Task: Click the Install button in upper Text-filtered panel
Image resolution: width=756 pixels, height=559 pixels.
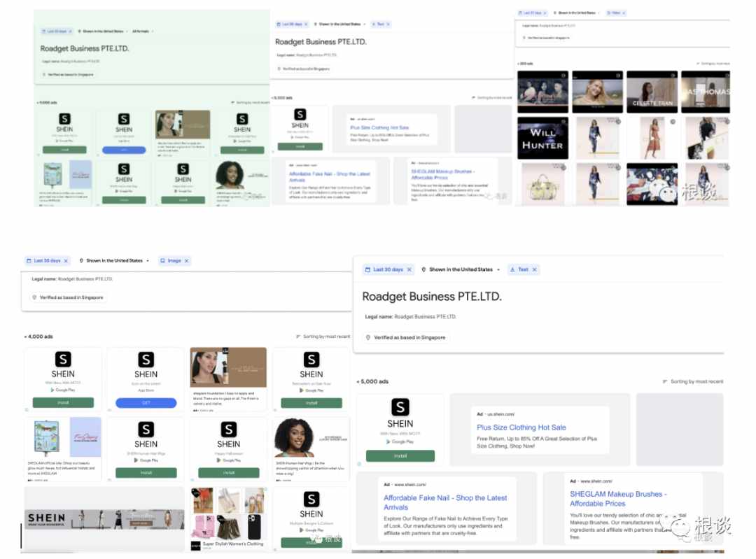Action: point(300,146)
